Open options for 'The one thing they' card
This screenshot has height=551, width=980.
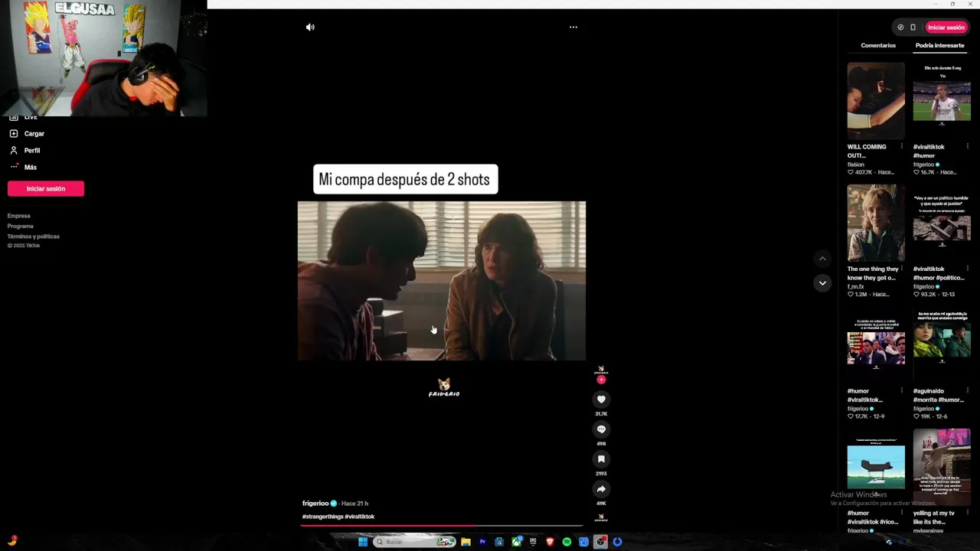coord(902,269)
